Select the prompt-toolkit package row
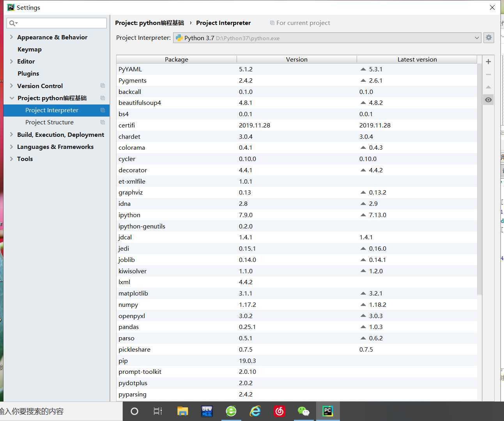Image resolution: width=504 pixels, height=421 pixels. click(x=297, y=371)
